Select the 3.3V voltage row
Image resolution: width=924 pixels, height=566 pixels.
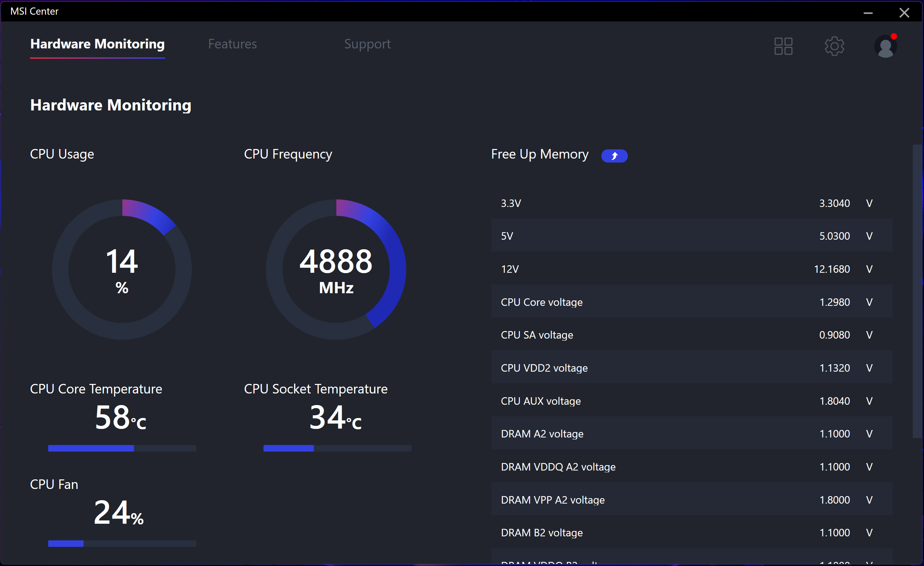click(692, 203)
